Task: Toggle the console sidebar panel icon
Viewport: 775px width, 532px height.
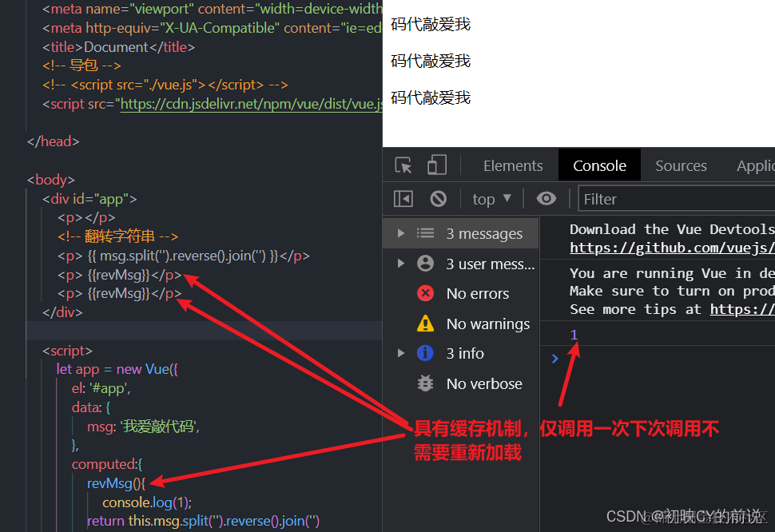Action: pos(403,199)
